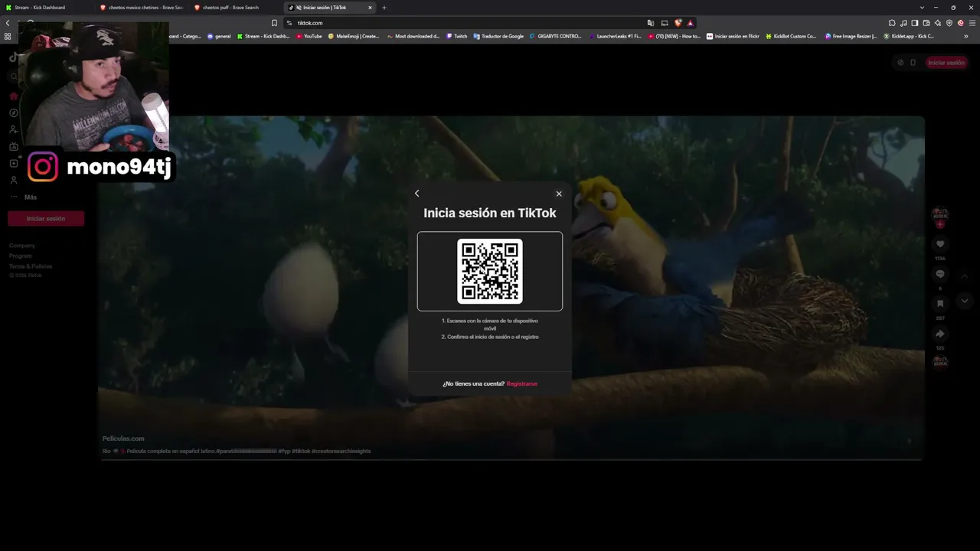Switch to the Stream - Kick Dashboard tab

point(46,8)
